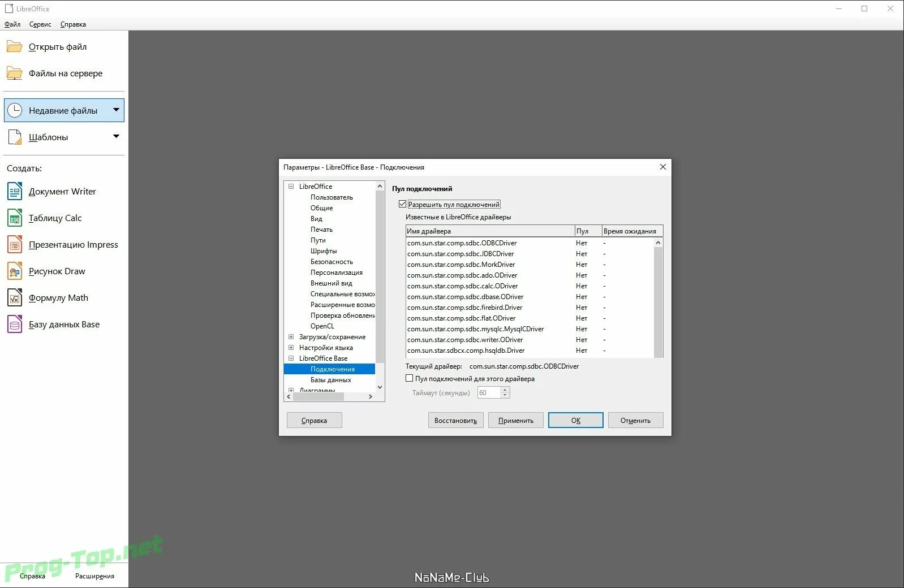This screenshot has width=904, height=588.
Task: Select OpenCL in options tree
Action: tap(322, 326)
